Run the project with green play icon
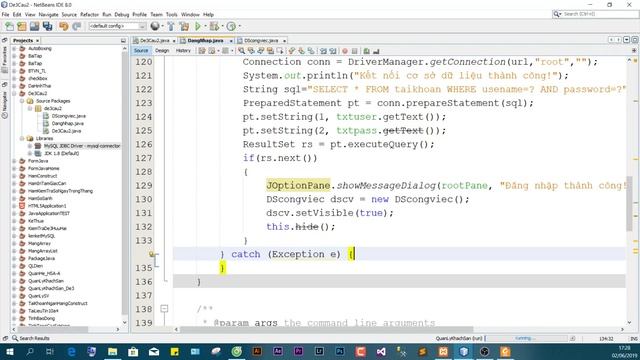This screenshot has height=360, width=640. [198, 26]
